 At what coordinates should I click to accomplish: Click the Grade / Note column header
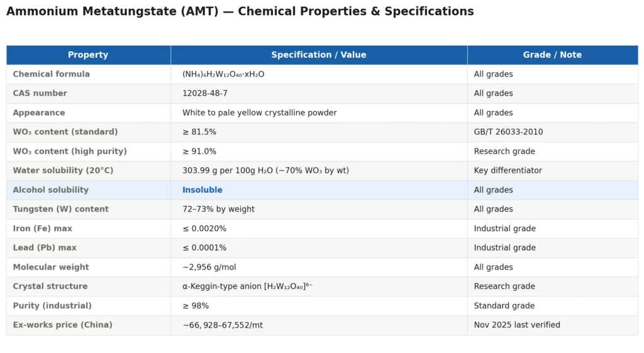(552, 55)
